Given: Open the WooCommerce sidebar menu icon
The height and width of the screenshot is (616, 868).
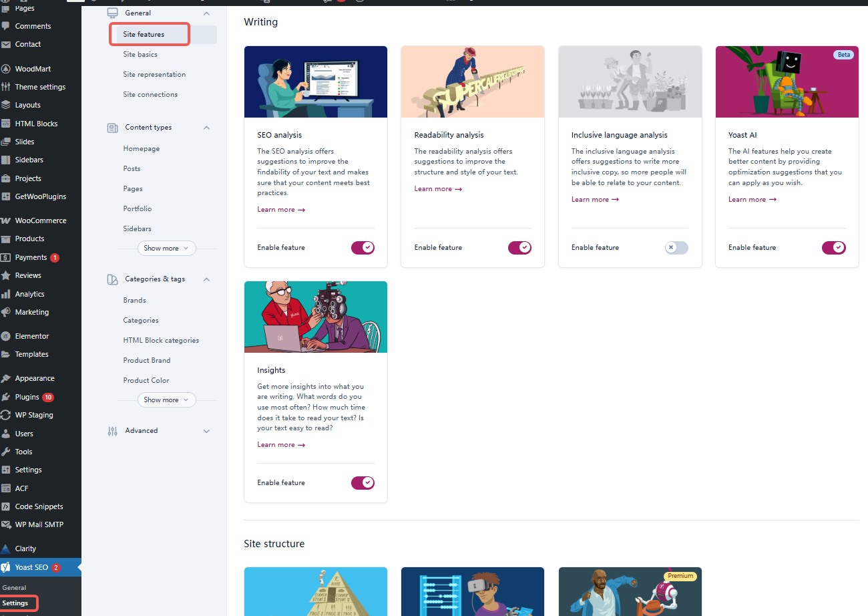Looking at the screenshot, I should point(6,220).
